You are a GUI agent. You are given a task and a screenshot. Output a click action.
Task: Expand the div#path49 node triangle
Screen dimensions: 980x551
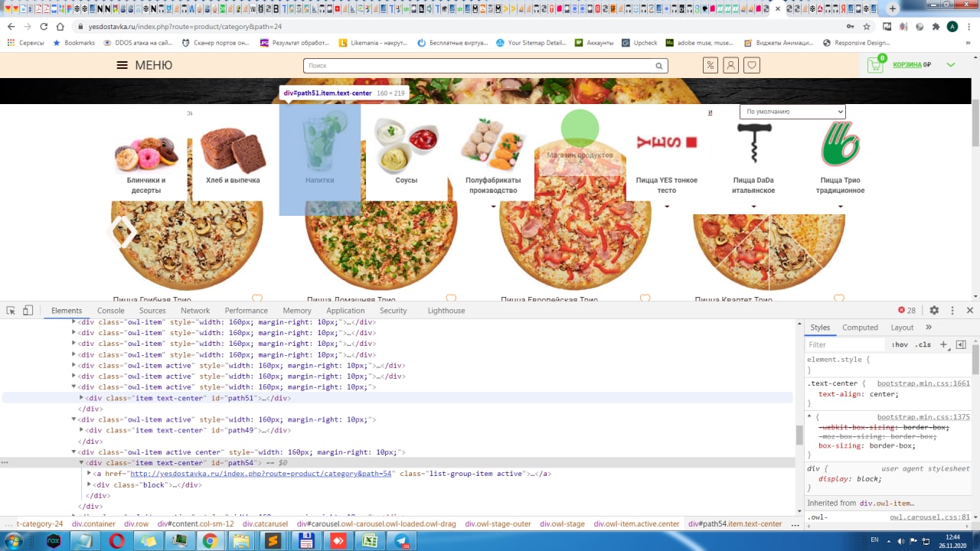pyautogui.click(x=82, y=430)
